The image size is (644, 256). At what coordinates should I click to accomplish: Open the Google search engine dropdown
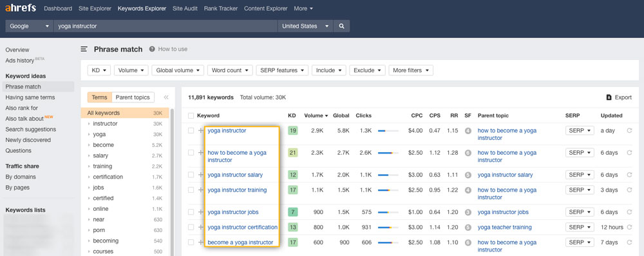click(29, 26)
